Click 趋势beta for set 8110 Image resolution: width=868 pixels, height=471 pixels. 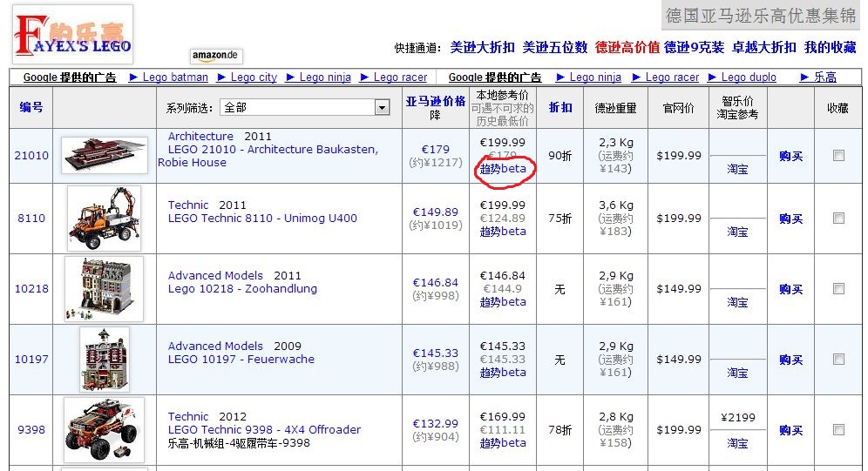[x=503, y=232]
